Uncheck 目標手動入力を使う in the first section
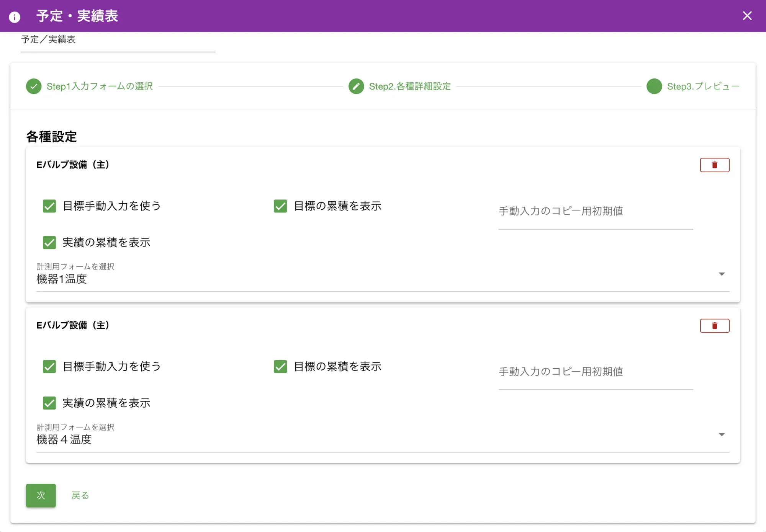 coord(49,206)
